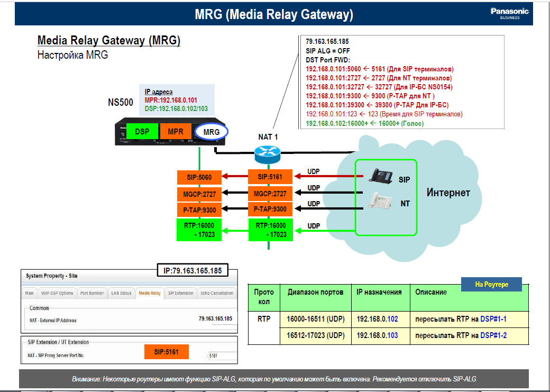Click the 'DSP#1-1' blue link text
This screenshot has width=550, height=392.
coord(493,320)
